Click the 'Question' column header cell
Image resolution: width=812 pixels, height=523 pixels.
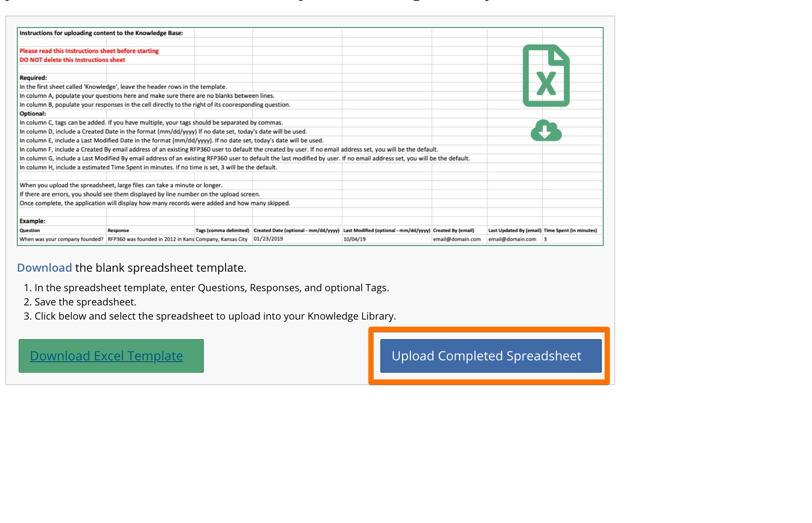tap(30, 230)
